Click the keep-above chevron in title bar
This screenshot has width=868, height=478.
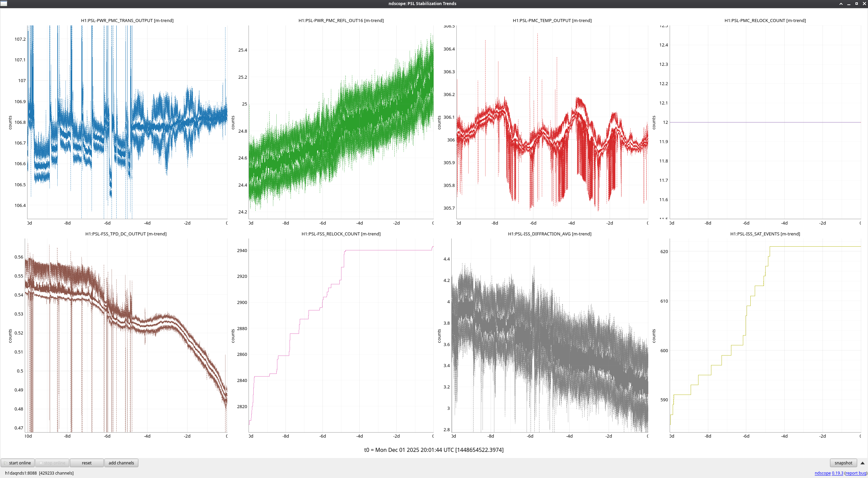point(841,4)
